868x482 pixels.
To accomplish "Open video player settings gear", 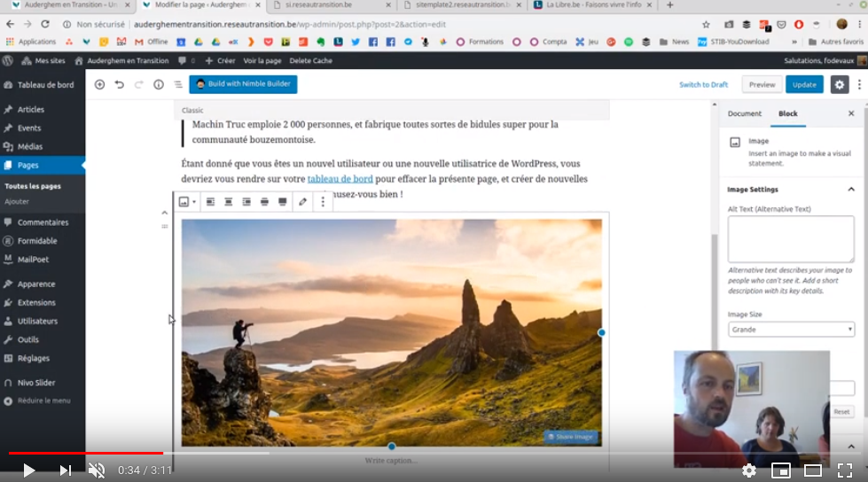I will pyautogui.click(x=749, y=470).
